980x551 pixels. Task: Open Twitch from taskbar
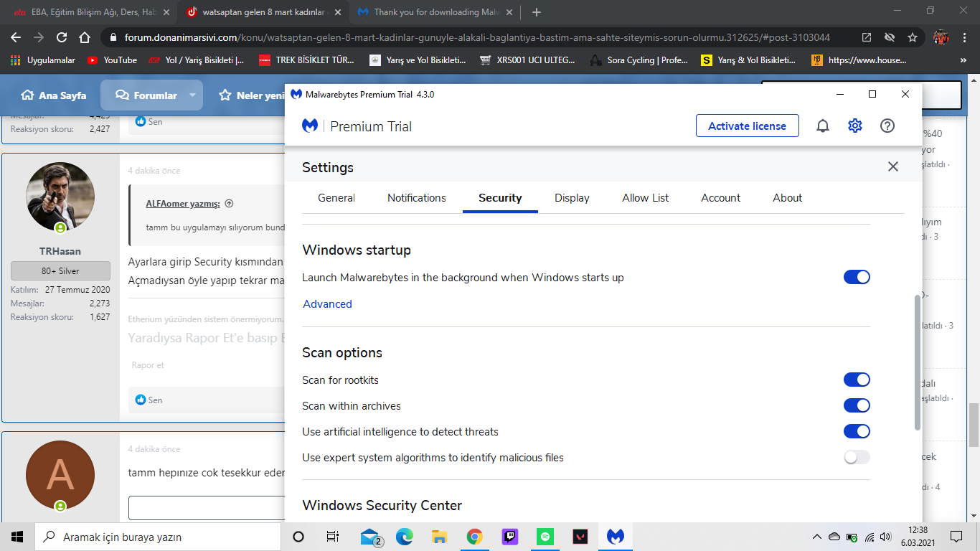pos(509,537)
